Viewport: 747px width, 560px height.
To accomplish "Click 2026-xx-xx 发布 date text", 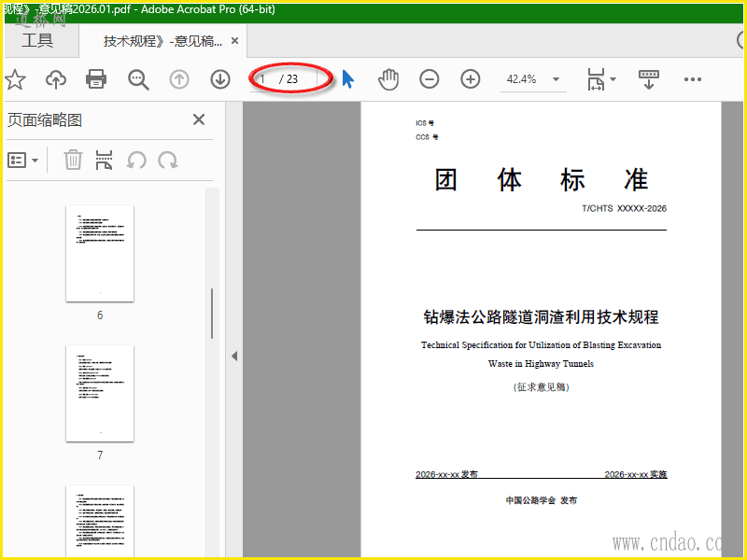I will point(446,474).
